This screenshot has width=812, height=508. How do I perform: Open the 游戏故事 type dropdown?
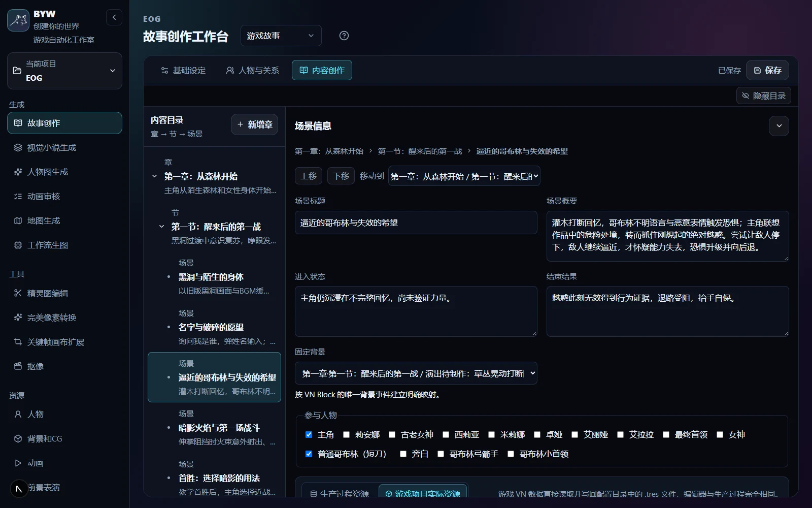(281, 36)
